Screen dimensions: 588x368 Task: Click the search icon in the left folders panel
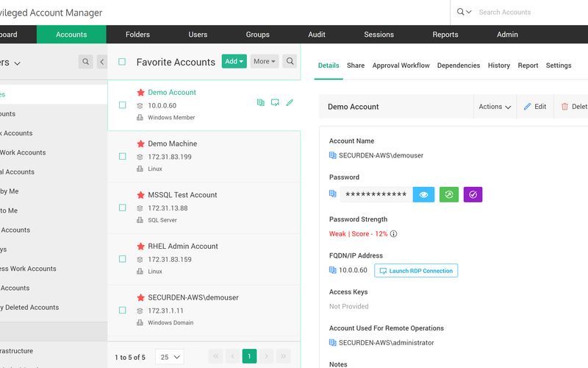85,62
